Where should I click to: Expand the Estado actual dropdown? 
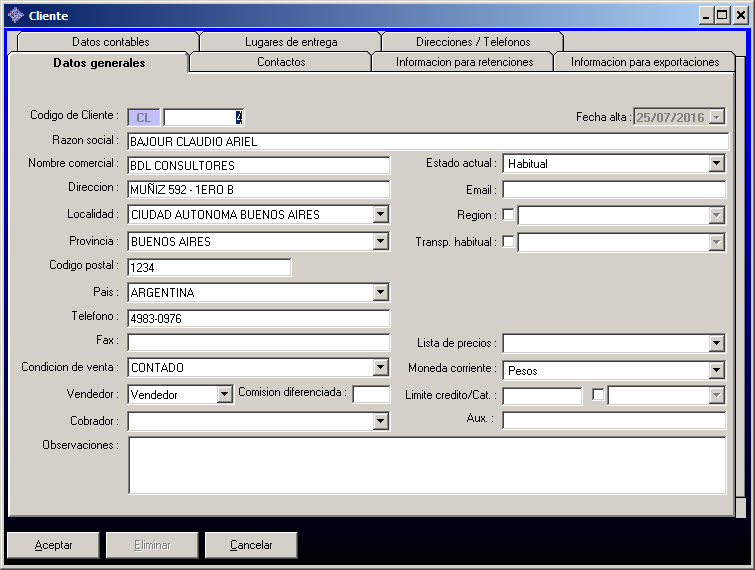[x=716, y=164]
